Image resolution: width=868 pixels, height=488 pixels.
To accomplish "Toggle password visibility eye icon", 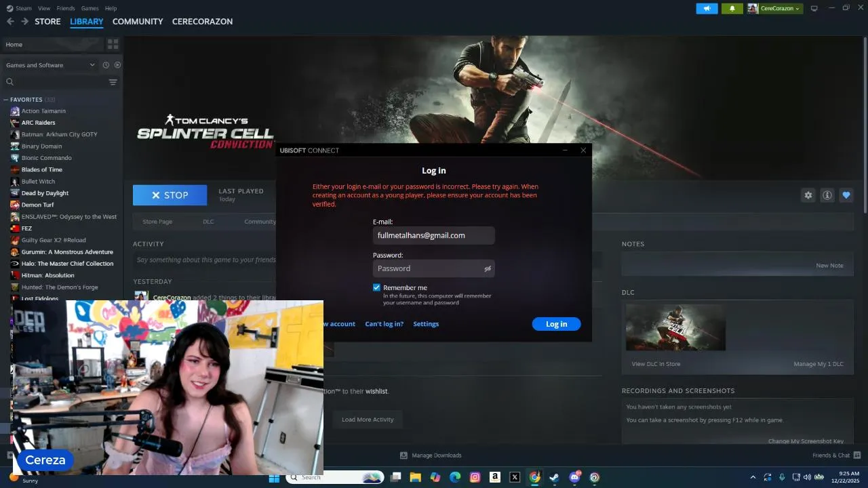I will coord(487,269).
